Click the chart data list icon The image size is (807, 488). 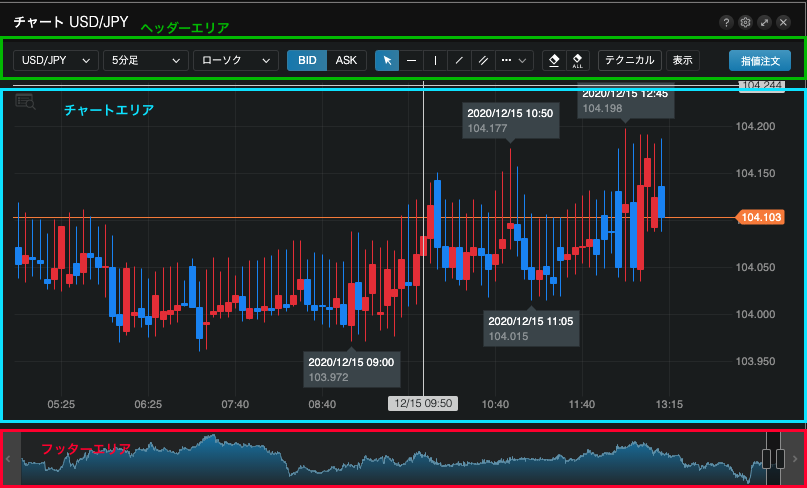point(25,101)
